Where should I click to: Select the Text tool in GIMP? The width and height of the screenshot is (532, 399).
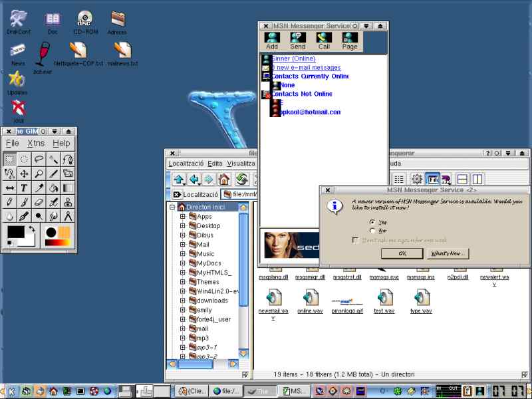click(24, 188)
